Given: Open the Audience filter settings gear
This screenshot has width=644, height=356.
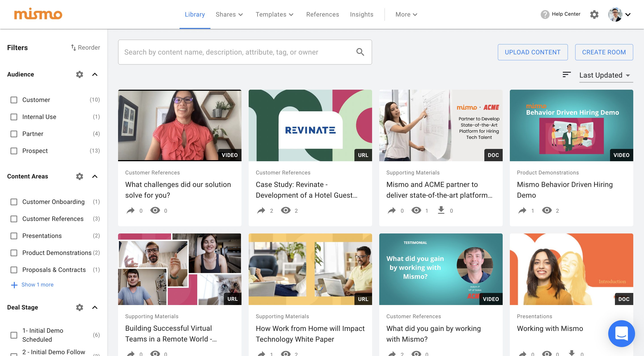Looking at the screenshot, I should [x=80, y=74].
